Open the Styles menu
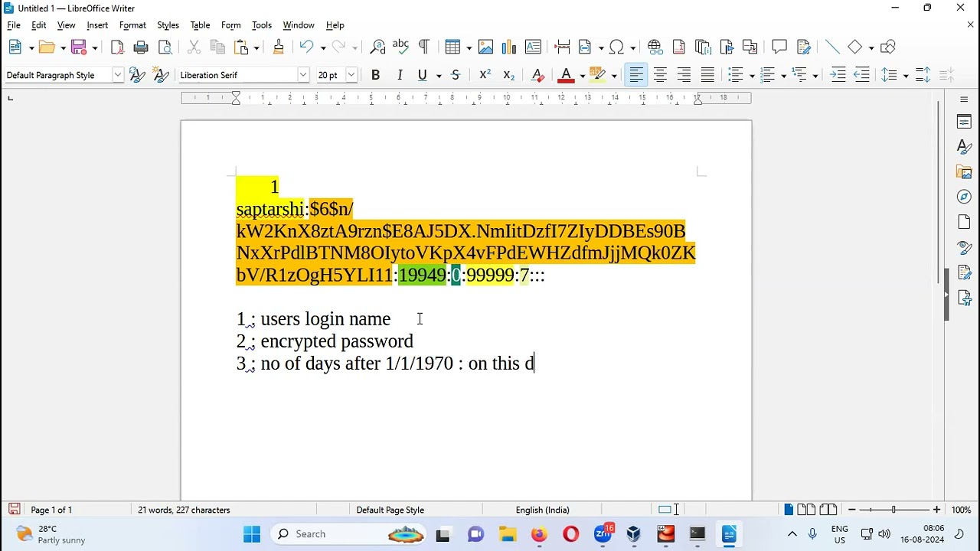Image resolution: width=980 pixels, height=551 pixels. point(168,25)
